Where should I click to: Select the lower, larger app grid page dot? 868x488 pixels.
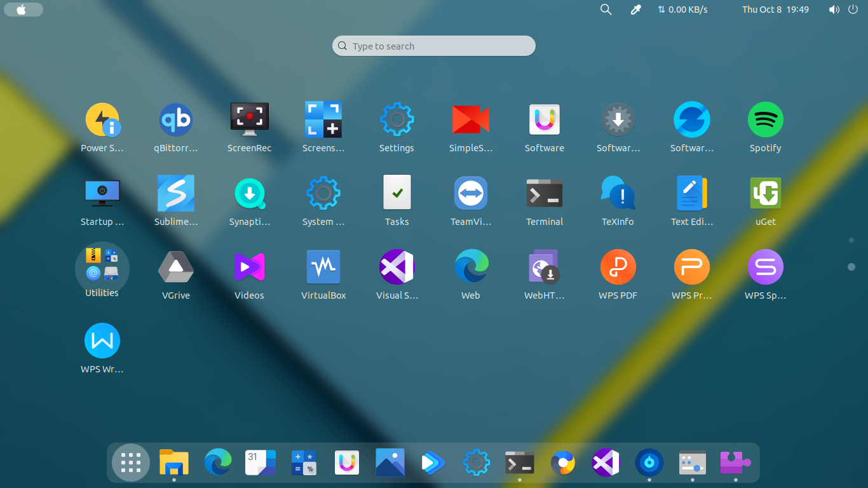click(x=851, y=267)
